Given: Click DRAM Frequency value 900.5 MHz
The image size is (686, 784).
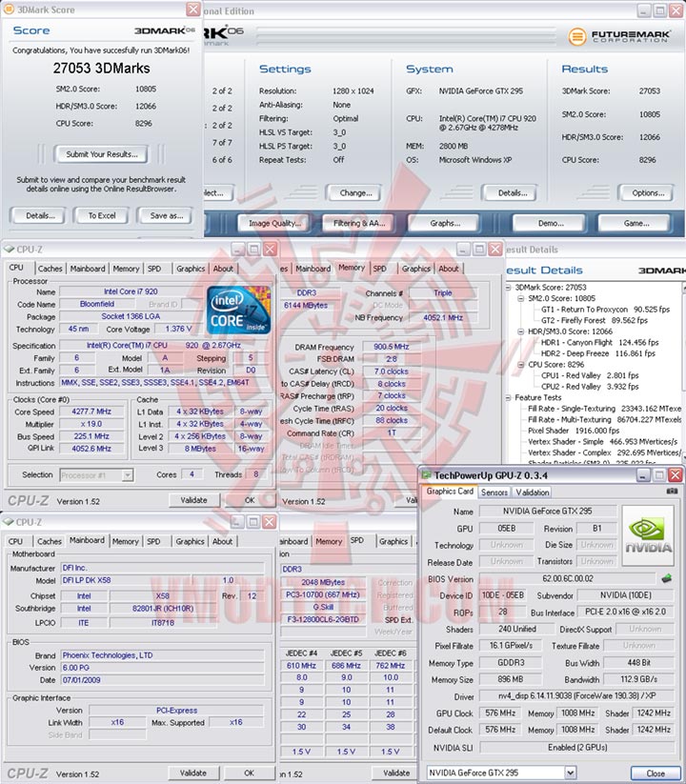Looking at the screenshot, I should click(x=391, y=347).
